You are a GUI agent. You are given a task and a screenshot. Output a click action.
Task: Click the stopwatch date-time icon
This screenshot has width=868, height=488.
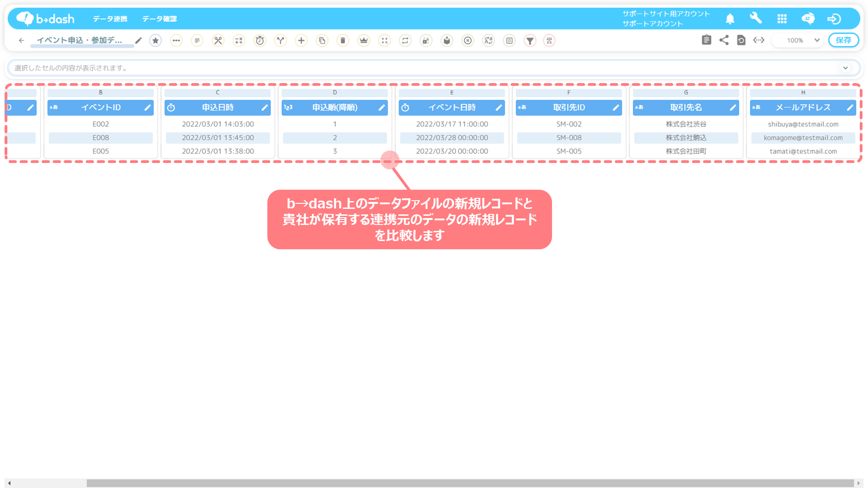260,40
